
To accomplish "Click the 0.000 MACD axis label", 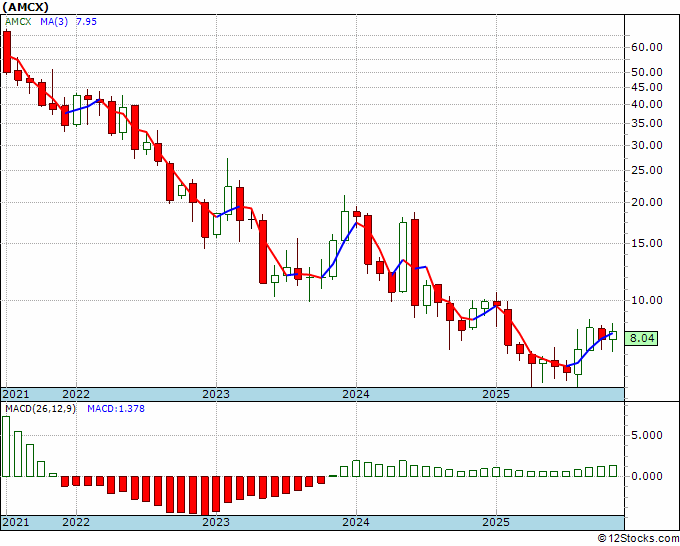I will point(647,476).
